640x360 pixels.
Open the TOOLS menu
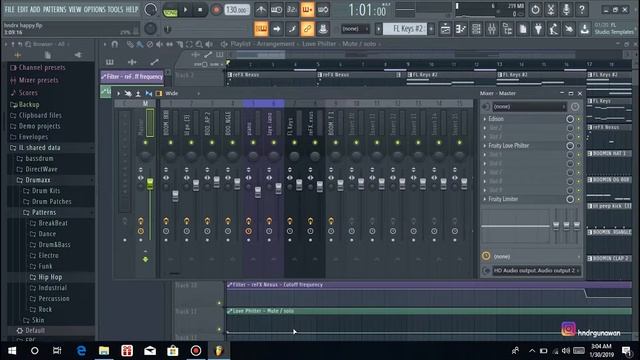click(115, 9)
